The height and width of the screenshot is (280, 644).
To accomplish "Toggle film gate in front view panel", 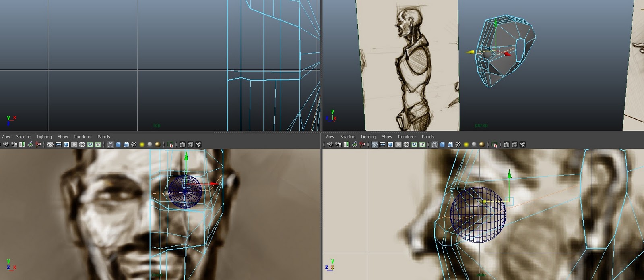I will point(58,145).
